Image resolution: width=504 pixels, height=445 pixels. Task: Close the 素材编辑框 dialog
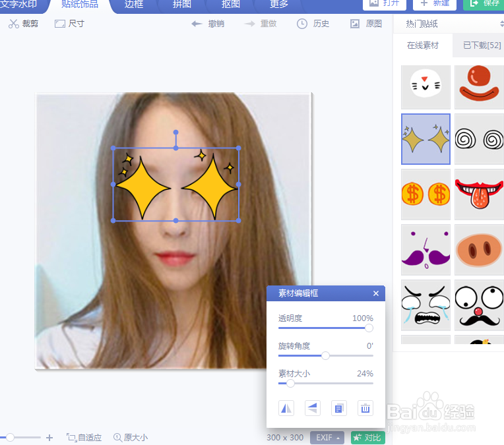(x=376, y=293)
